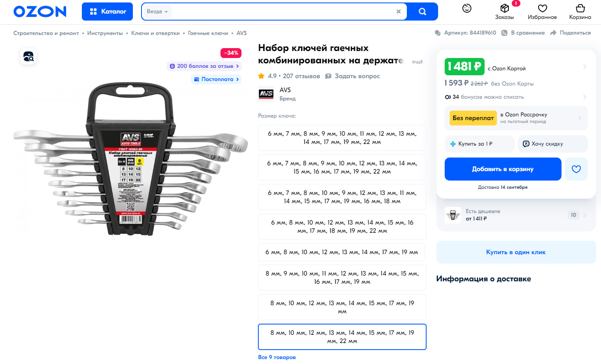Click Купить в один клик

[516, 252]
